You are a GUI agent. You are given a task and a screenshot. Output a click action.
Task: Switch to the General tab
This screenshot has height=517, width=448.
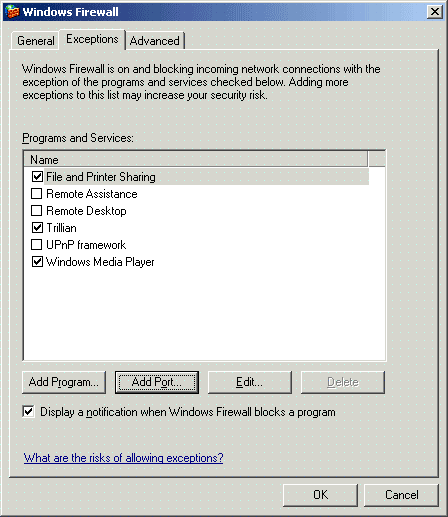pyautogui.click(x=35, y=41)
